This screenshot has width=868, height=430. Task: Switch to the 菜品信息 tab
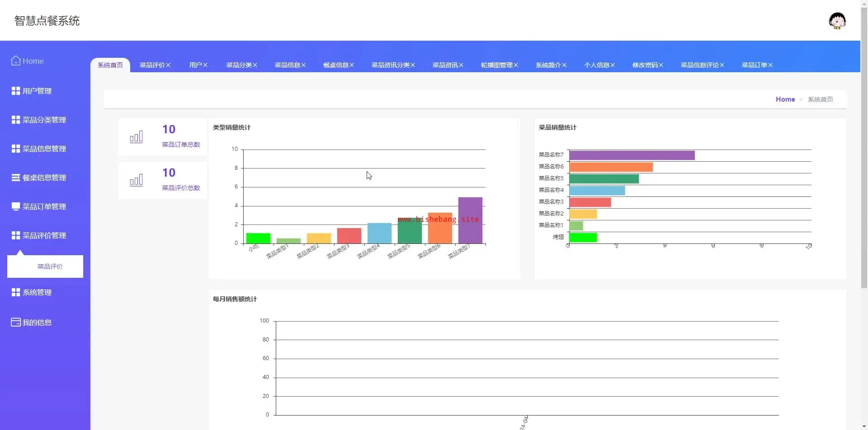[288, 65]
